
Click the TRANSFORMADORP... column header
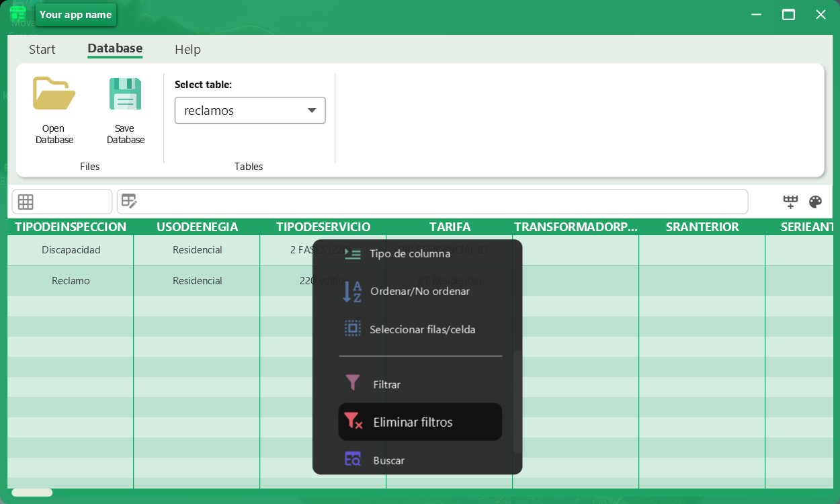tap(576, 227)
